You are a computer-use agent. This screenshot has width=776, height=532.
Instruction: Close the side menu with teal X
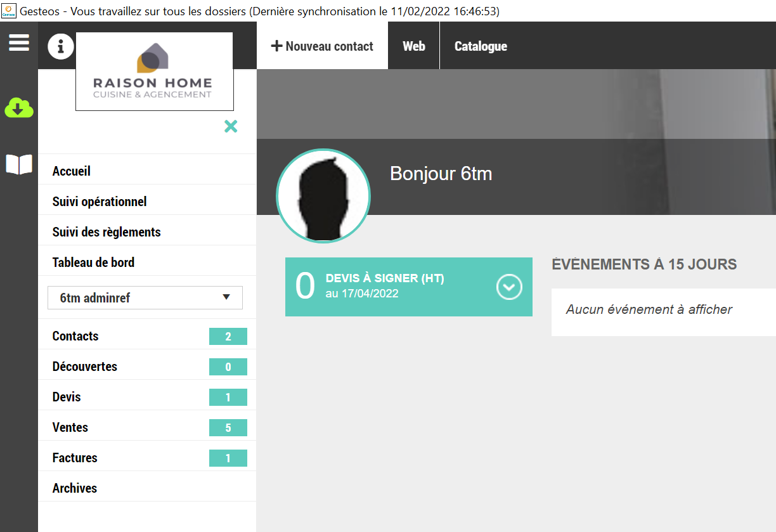point(231,126)
